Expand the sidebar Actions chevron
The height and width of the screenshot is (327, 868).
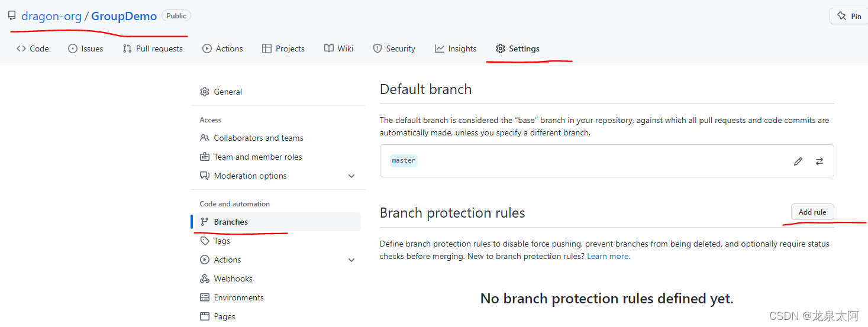pos(351,260)
